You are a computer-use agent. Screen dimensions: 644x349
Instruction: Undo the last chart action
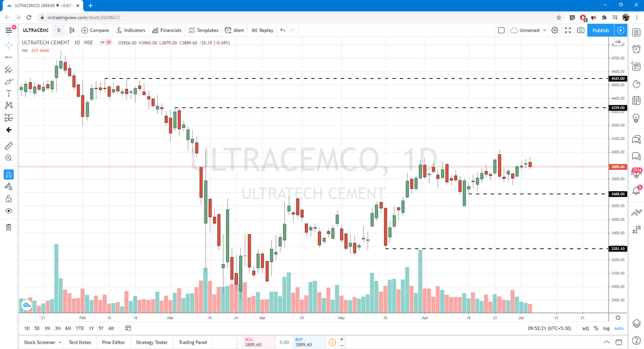pyautogui.click(x=283, y=30)
